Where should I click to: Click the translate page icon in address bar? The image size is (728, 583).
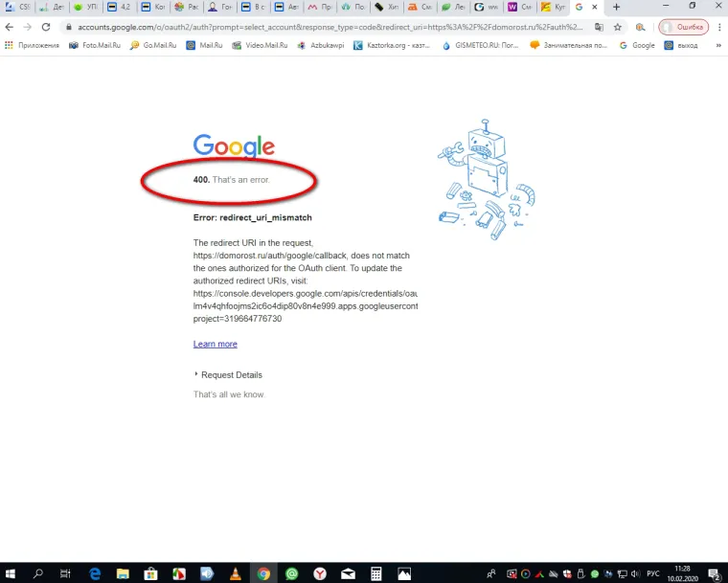(x=599, y=27)
